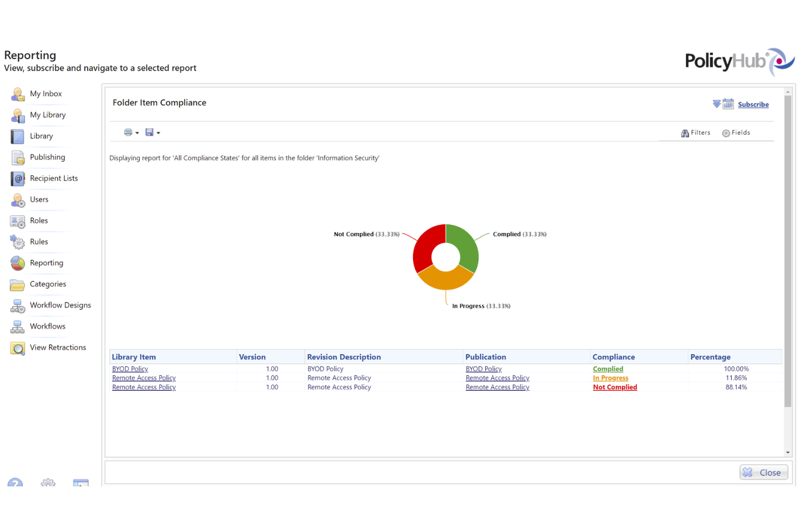Click the In Progress compliance link
The width and height of the screenshot is (798, 532).
[x=610, y=378]
